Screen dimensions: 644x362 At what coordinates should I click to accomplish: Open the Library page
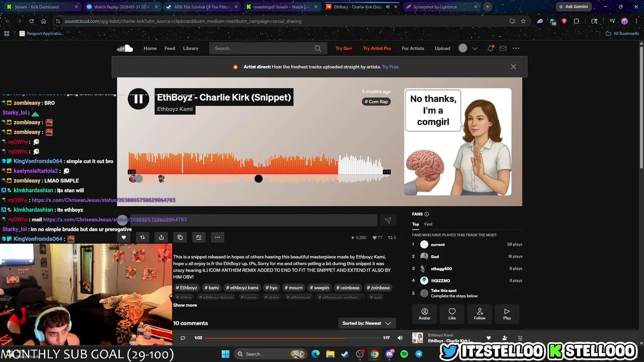tap(191, 48)
